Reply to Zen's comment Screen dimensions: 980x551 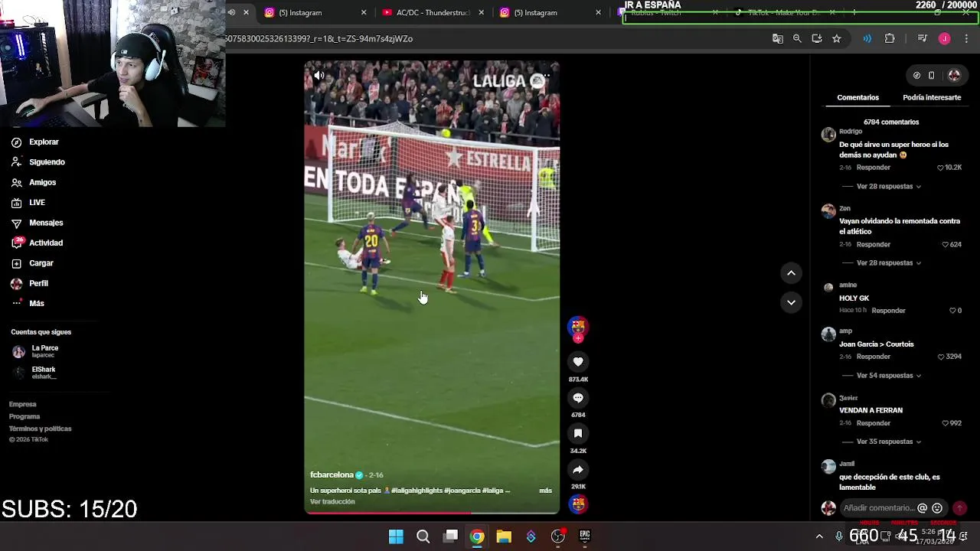(x=874, y=244)
